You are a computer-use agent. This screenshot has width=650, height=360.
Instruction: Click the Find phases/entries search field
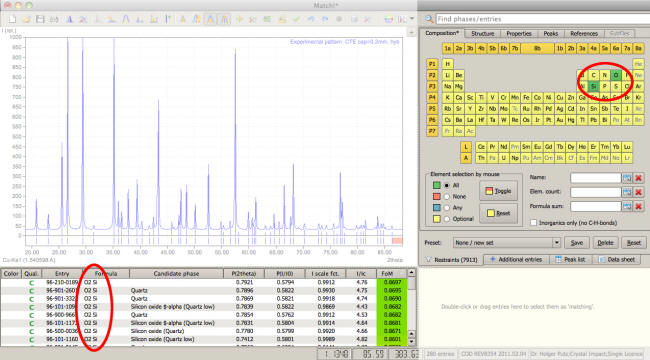[543, 19]
